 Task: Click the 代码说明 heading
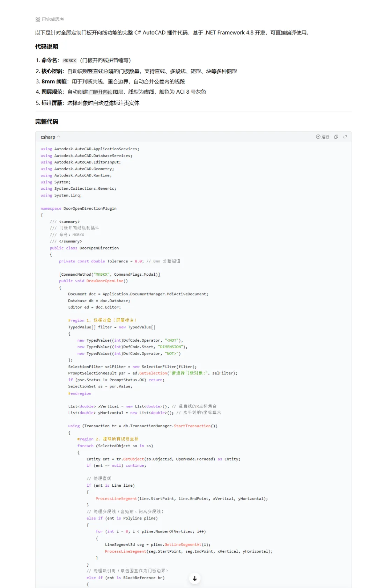pos(47,46)
